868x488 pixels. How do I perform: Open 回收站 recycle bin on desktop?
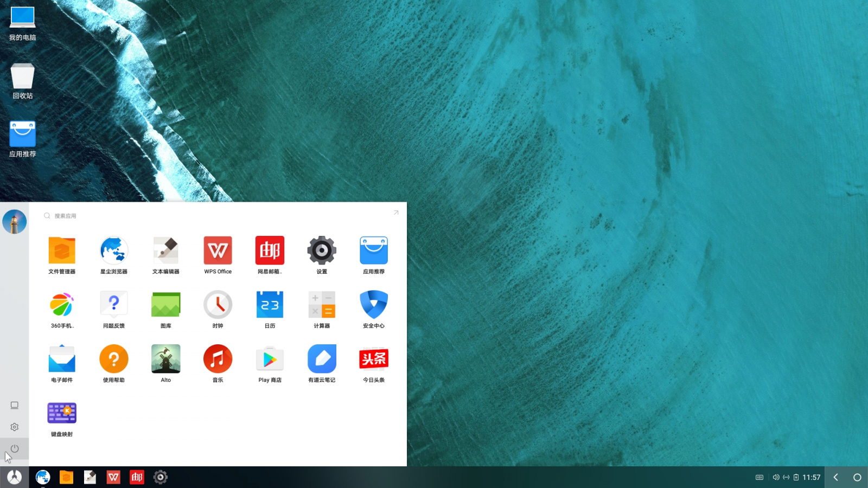pos(23,81)
